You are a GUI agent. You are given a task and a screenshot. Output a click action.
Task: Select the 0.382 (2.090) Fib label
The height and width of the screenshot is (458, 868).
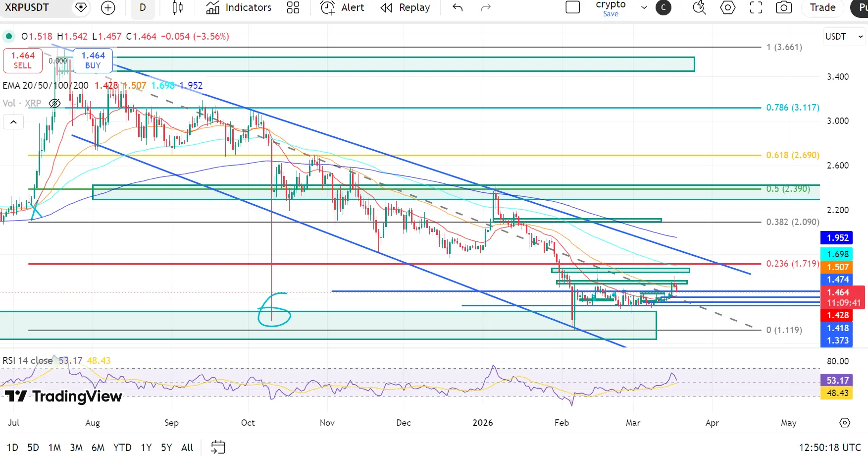coord(793,222)
